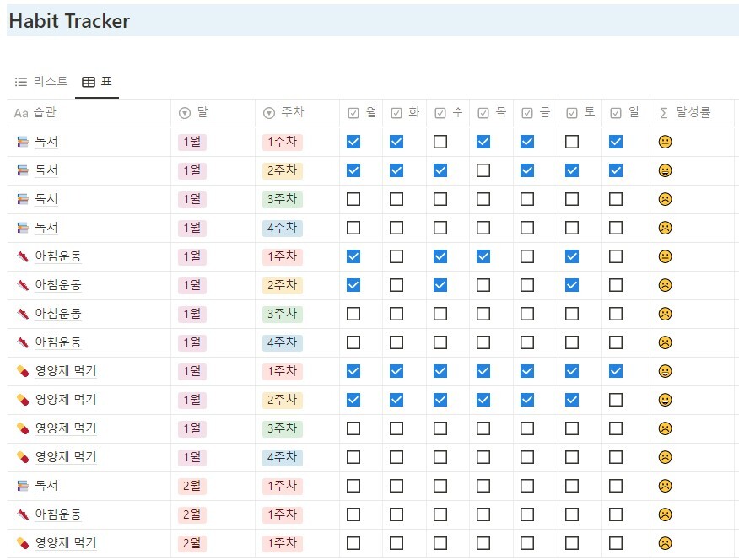The width and height of the screenshot is (739, 560).
Task: Uncheck 일 box in 영양제 먹기 1월 1주차 row
Action: pyautogui.click(x=616, y=371)
